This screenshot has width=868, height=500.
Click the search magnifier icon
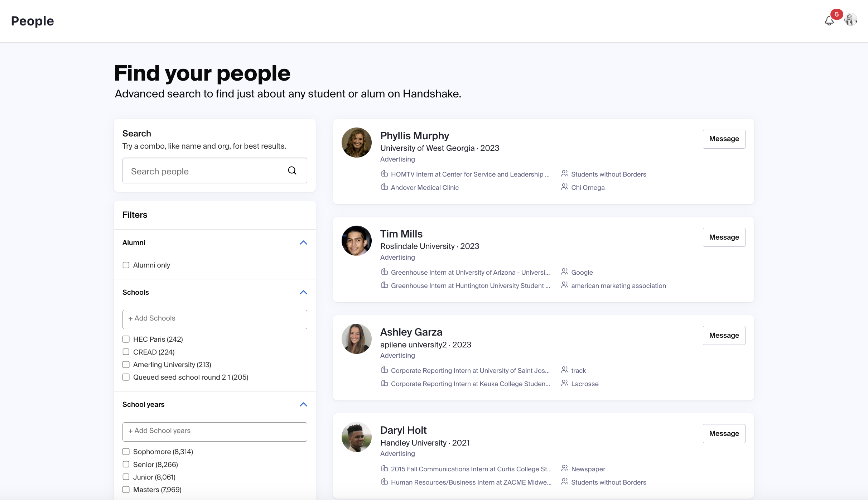[x=292, y=170]
